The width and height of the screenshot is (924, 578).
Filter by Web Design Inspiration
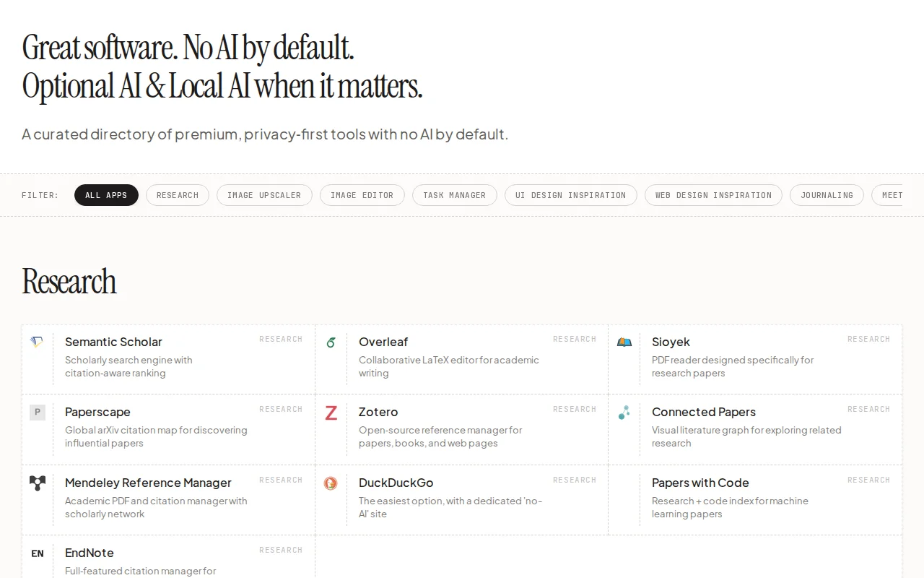[713, 195]
